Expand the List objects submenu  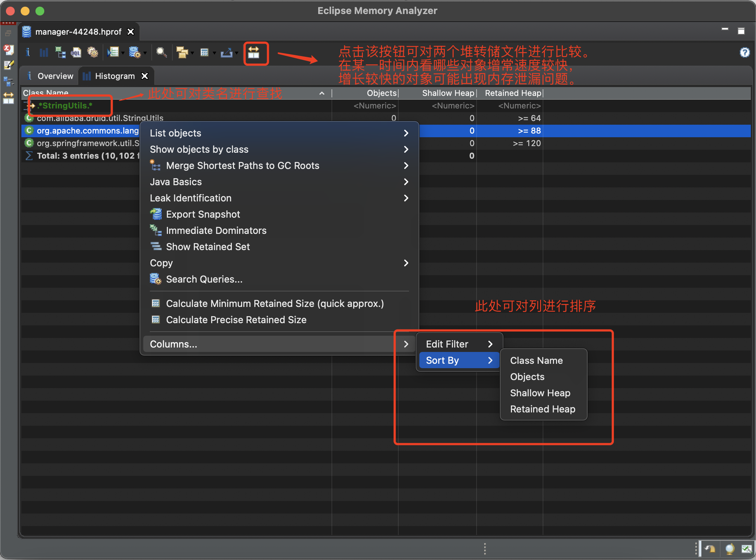[279, 133]
